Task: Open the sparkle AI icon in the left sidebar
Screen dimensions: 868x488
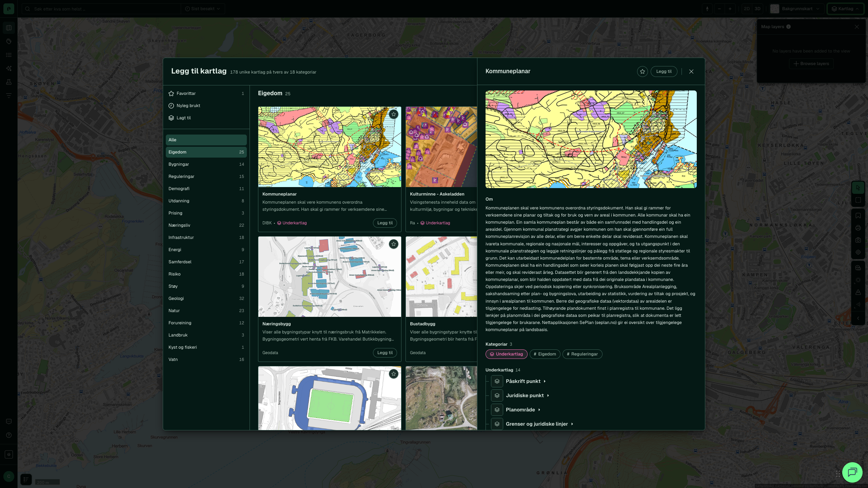Action: pos(9,68)
